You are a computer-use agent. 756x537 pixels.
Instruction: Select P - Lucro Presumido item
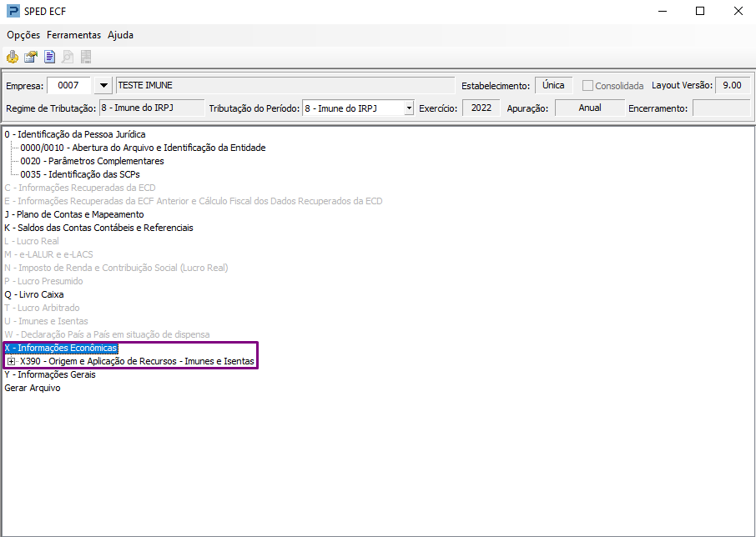(44, 281)
